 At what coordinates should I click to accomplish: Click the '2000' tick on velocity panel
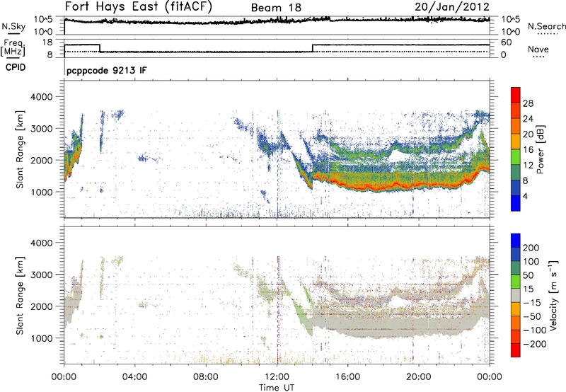[41, 306]
